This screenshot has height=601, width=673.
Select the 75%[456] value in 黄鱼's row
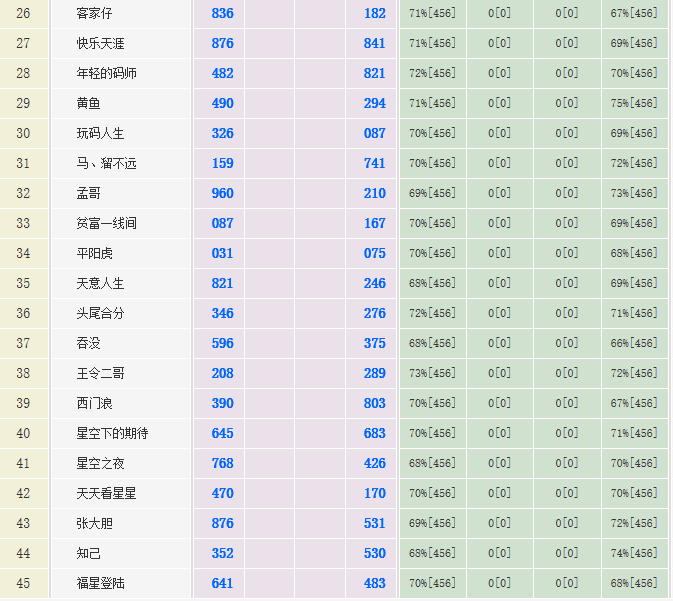click(634, 103)
